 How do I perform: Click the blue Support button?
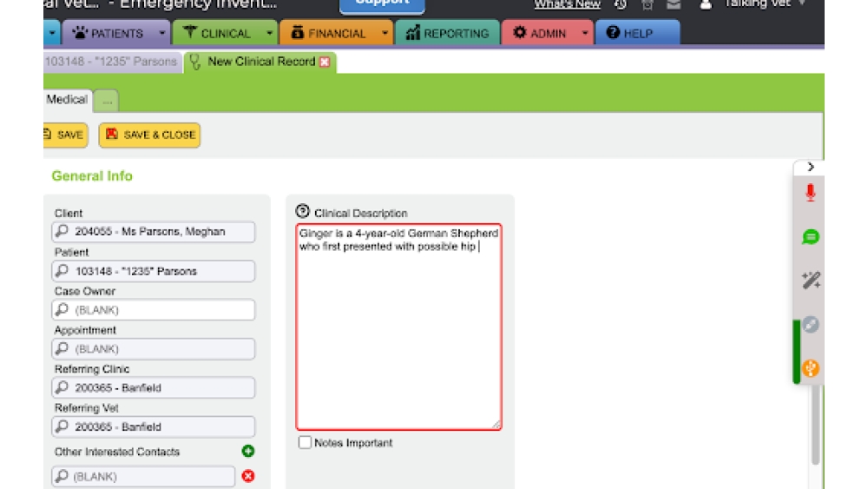point(382,5)
